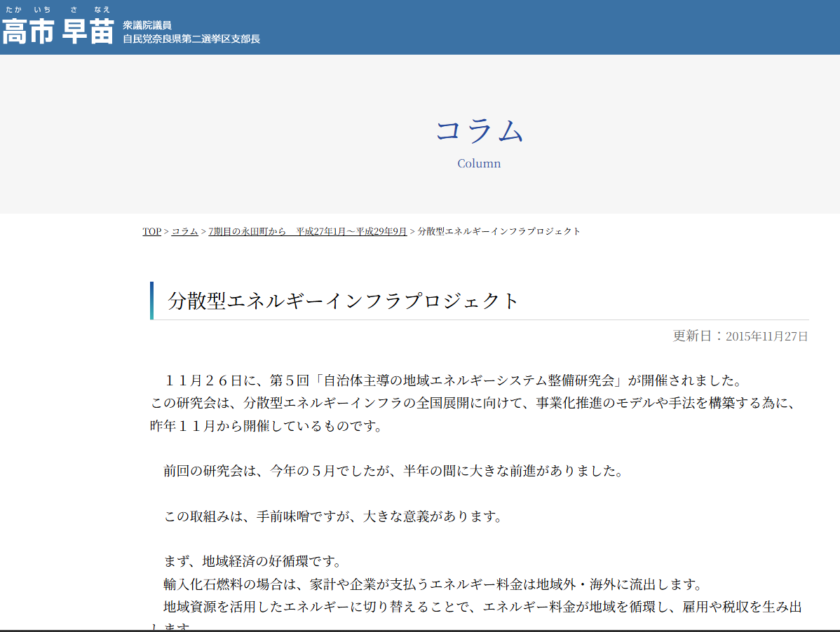Viewport: 840px width, 632px height.
Task: Select the Column subtitle text
Action: pos(479,163)
